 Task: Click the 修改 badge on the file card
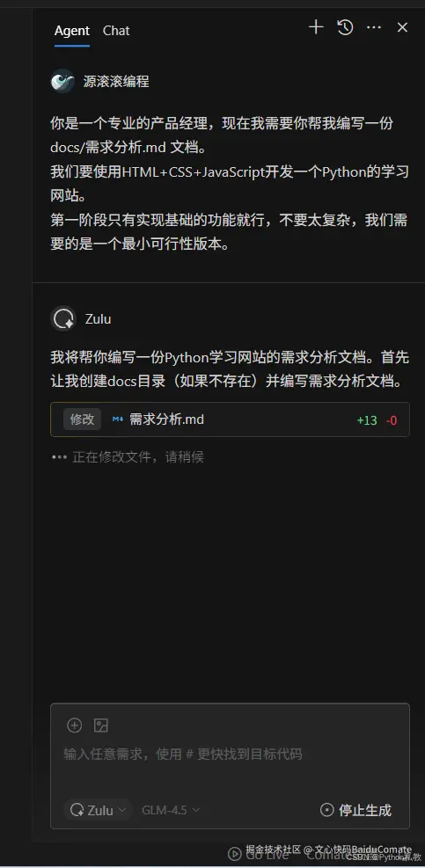pyautogui.click(x=82, y=419)
